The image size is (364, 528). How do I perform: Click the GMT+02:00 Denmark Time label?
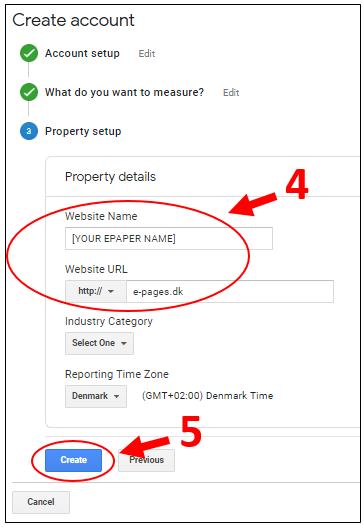207,396
